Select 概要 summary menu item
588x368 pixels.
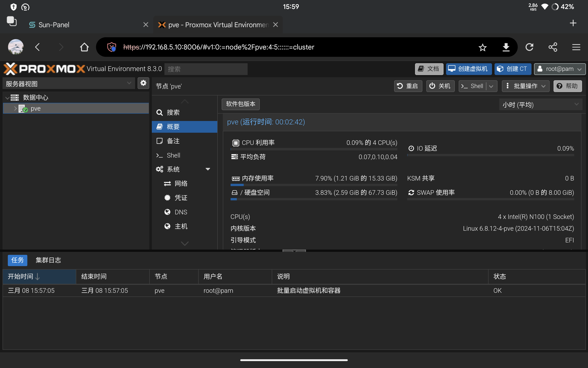(x=184, y=127)
